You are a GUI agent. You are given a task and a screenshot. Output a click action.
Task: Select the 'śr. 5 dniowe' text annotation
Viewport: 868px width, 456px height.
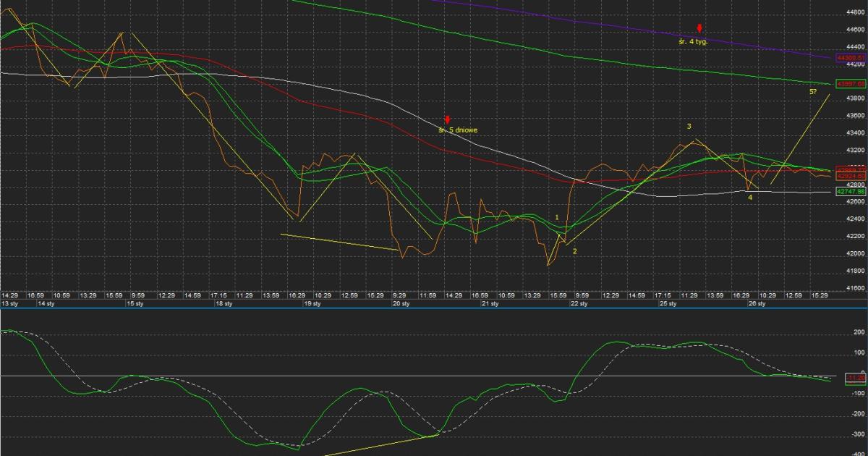coord(458,130)
